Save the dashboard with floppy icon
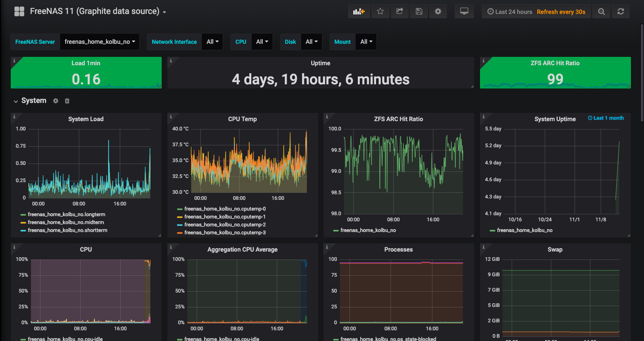This screenshot has height=341, width=644. click(x=419, y=12)
